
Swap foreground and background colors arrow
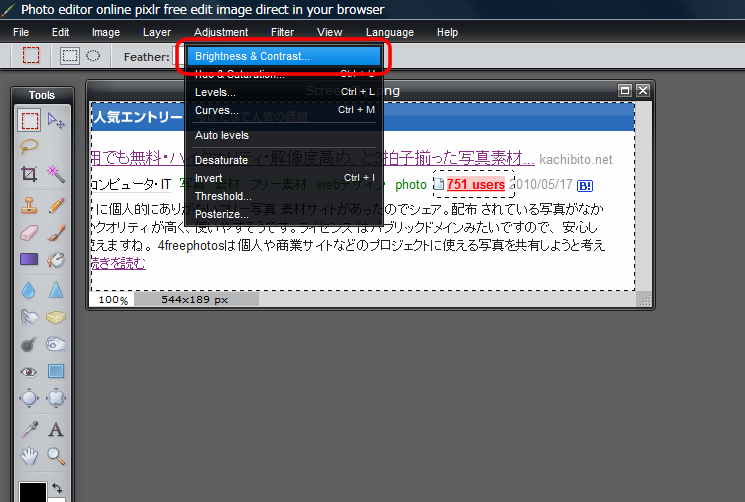tap(57, 488)
